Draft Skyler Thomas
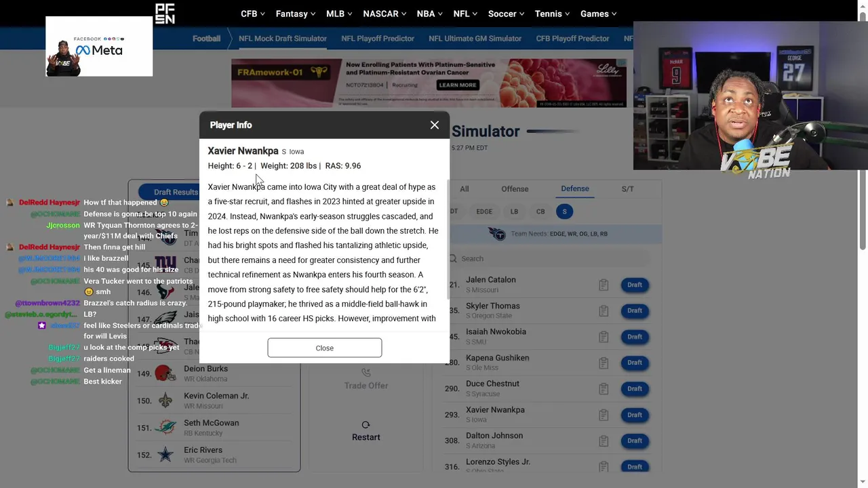The width and height of the screenshot is (868, 488). tap(635, 310)
